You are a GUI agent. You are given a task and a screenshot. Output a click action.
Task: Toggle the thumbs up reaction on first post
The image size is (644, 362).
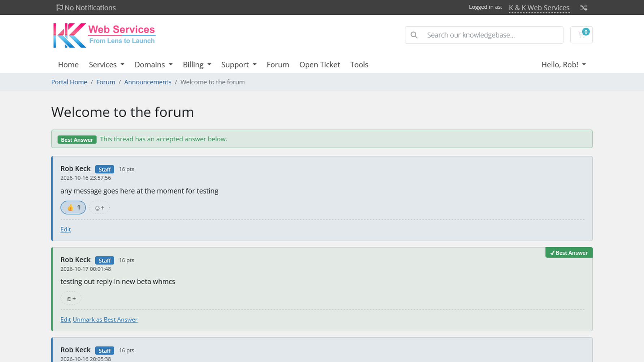point(73,208)
